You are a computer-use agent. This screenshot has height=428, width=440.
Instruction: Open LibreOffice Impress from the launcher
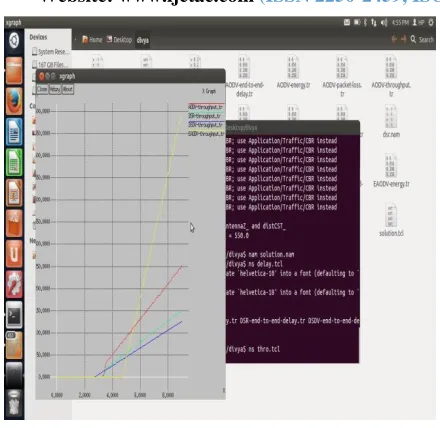[x=14, y=193]
